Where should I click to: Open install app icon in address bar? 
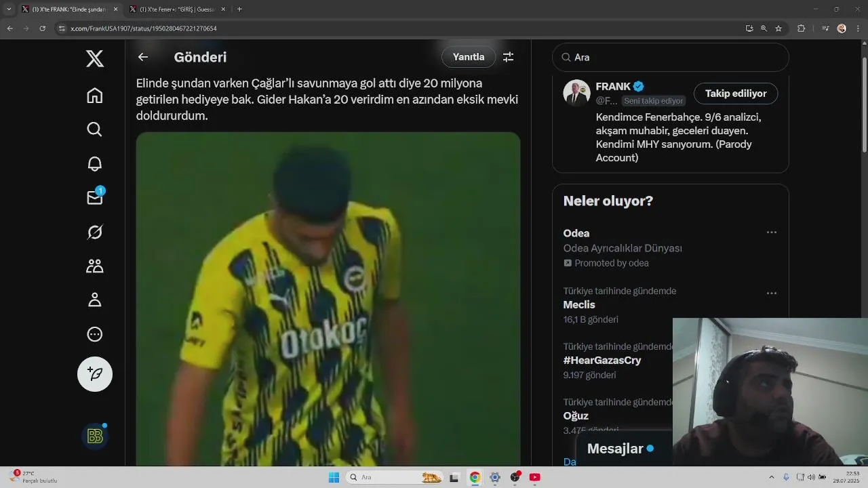coord(749,28)
